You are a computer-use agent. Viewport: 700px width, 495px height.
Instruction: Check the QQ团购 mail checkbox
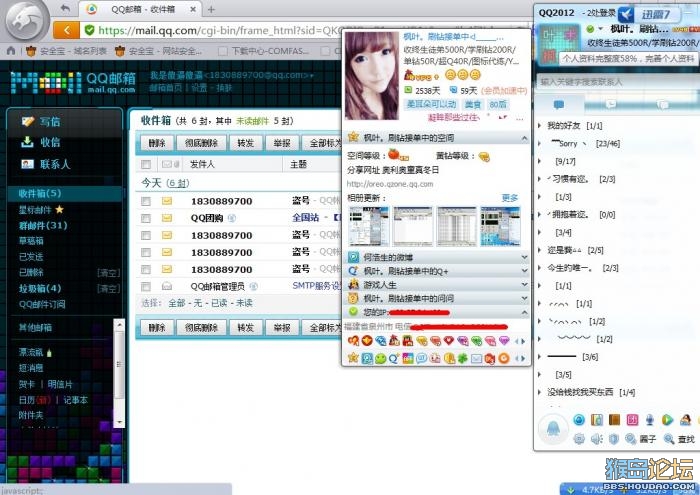click(146, 218)
